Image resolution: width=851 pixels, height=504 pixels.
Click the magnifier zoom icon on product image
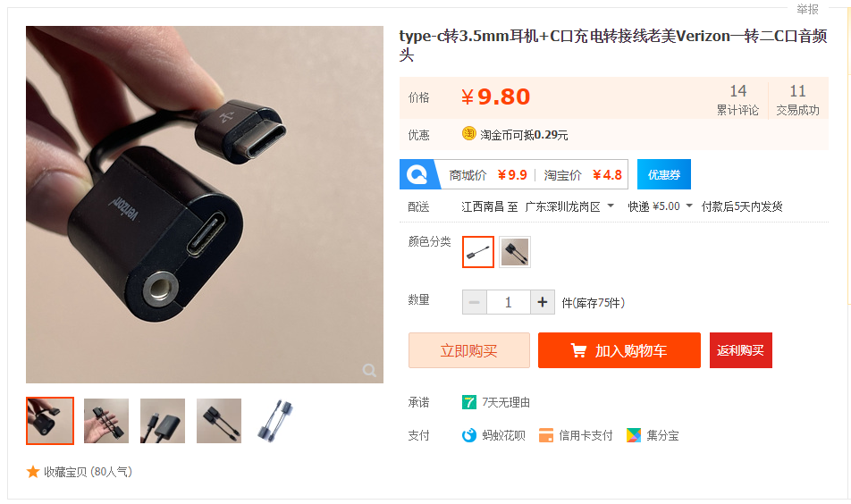(369, 371)
